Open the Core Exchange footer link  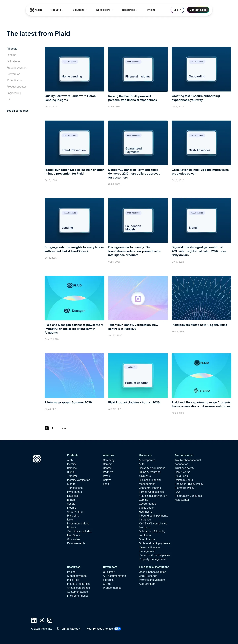pos(148,576)
